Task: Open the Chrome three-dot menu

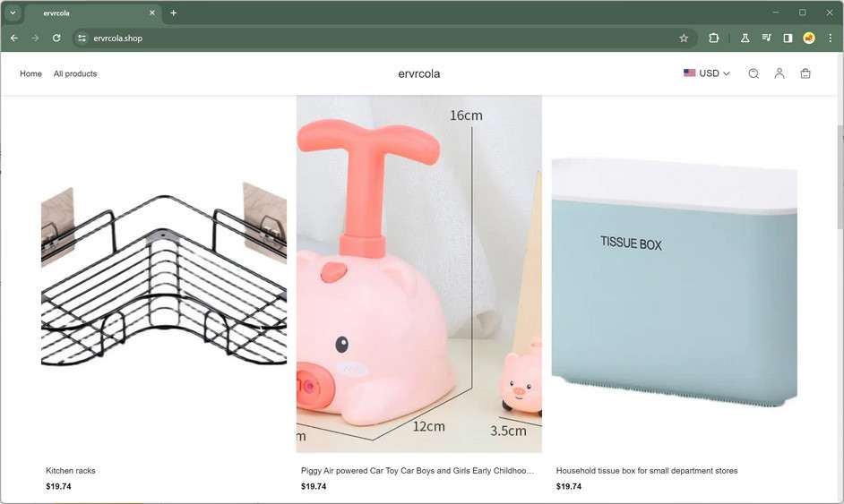Action: tap(830, 38)
